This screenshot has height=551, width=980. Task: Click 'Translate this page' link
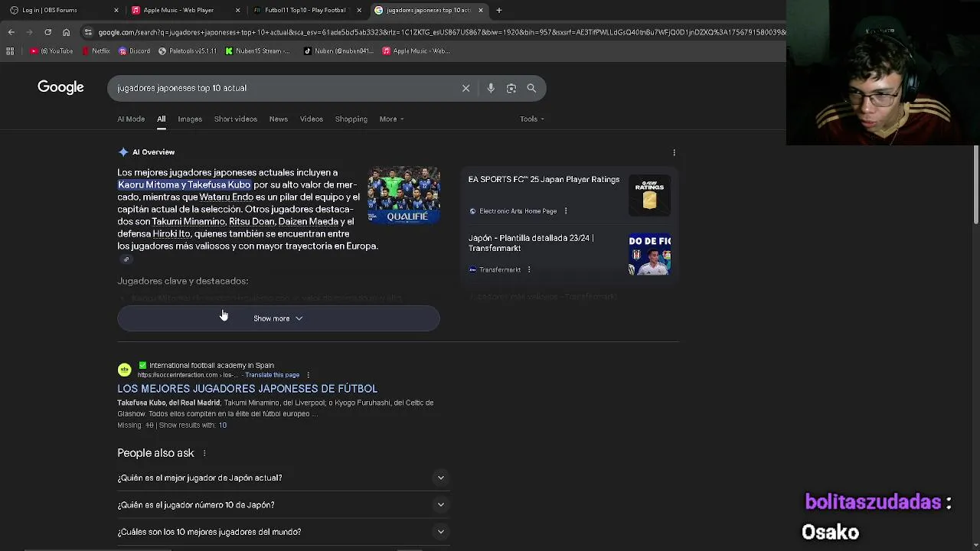272,375
